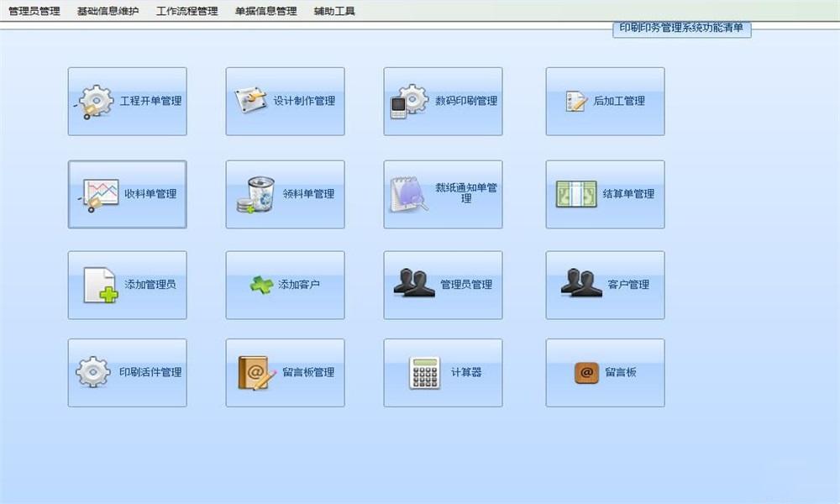Open the 管理员管理 menu
The height and width of the screenshot is (504, 840).
[x=34, y=12]
